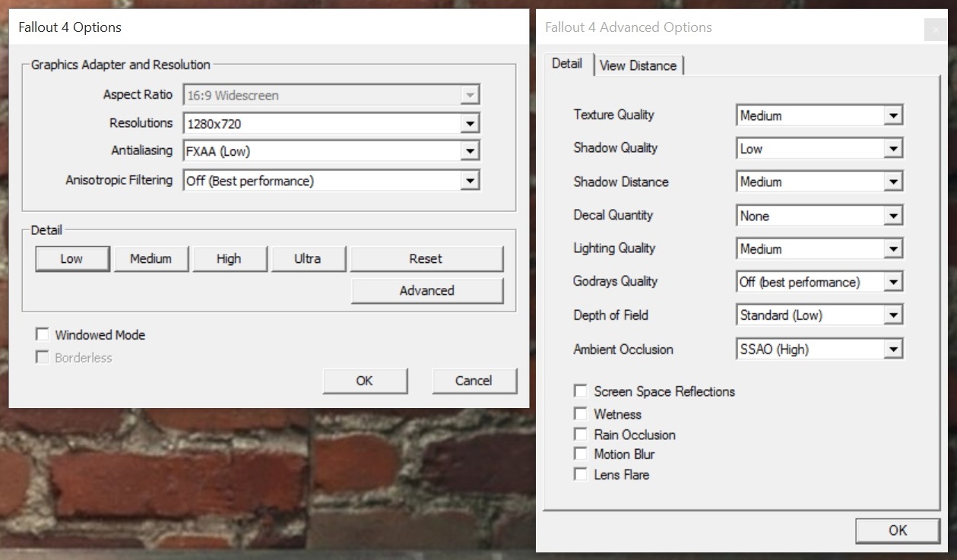
Task: Select the Detail tab in Advanced Options
Action: coord(567,64)
